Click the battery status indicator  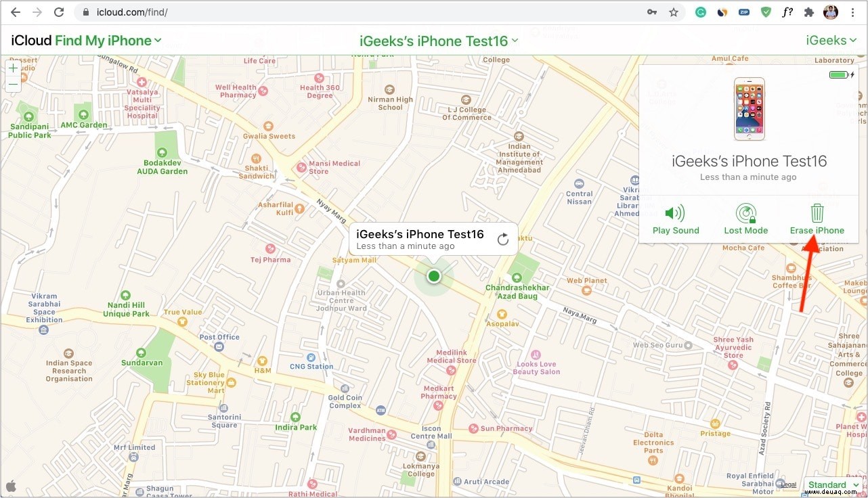[842, 74]
